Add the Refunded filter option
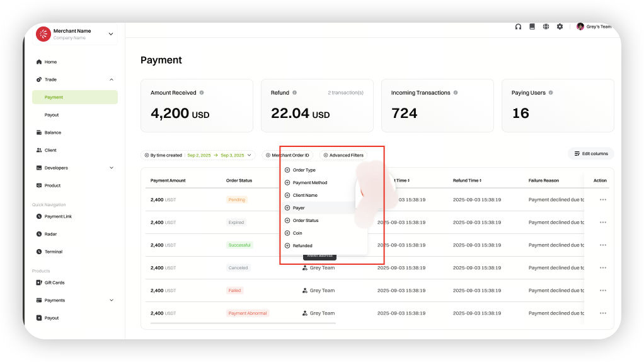 [302, 246]
